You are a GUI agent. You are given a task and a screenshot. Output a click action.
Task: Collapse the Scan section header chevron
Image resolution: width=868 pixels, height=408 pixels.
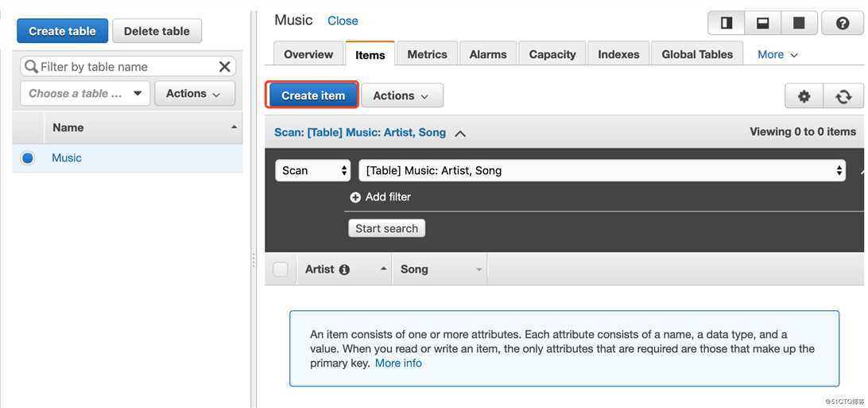coord(459,134)
